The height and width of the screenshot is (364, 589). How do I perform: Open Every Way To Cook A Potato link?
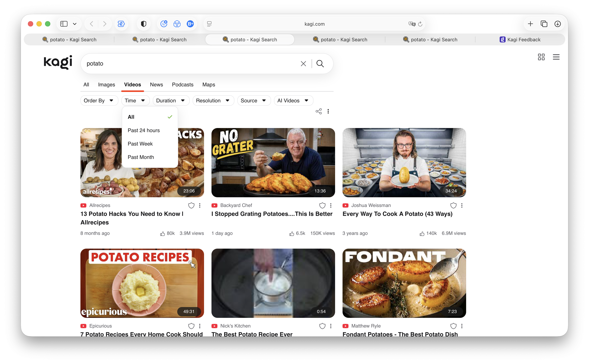(x=397, y=214)
